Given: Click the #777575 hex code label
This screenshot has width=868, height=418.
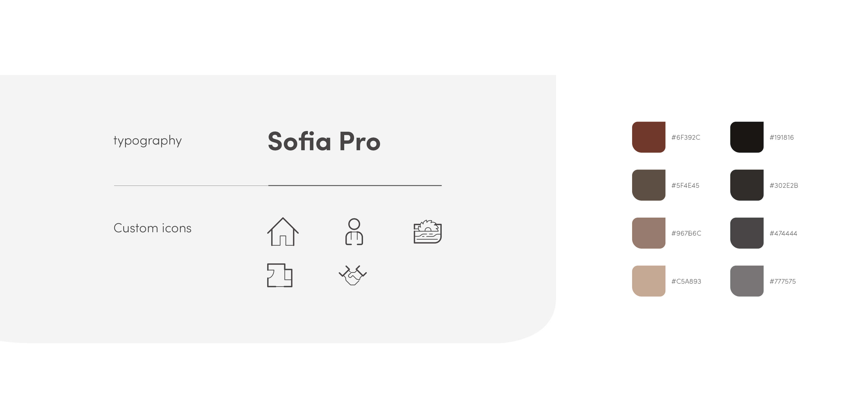Looking at the screenshot, I should [782, 281].
